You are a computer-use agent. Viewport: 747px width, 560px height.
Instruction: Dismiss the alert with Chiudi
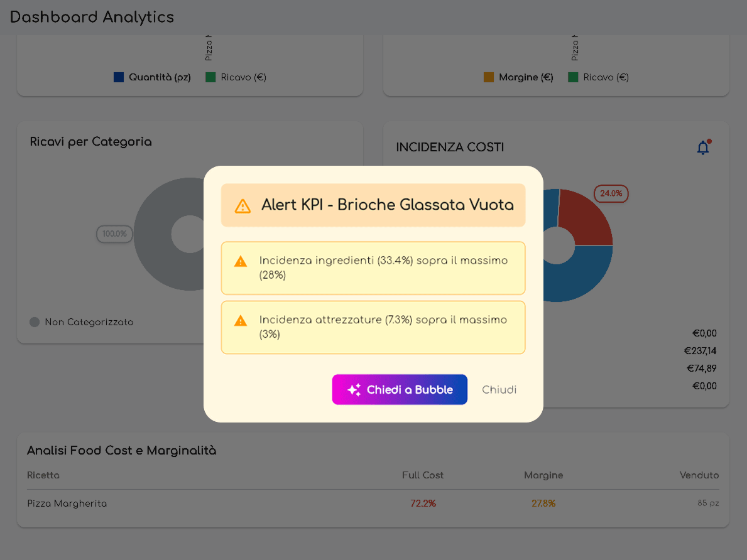click(499, 389)
